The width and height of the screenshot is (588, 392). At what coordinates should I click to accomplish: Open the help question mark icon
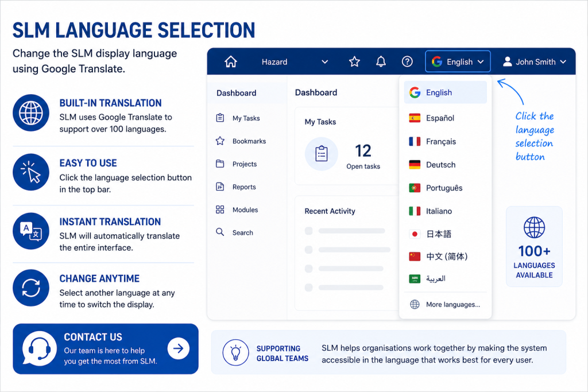pyautogui.click(x=407, y=61)
